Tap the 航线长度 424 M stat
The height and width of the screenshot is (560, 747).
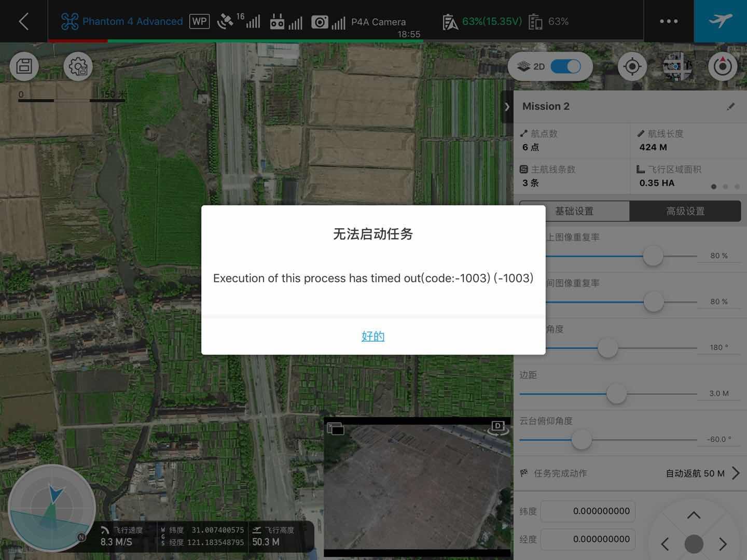click(x=688, y=141)
